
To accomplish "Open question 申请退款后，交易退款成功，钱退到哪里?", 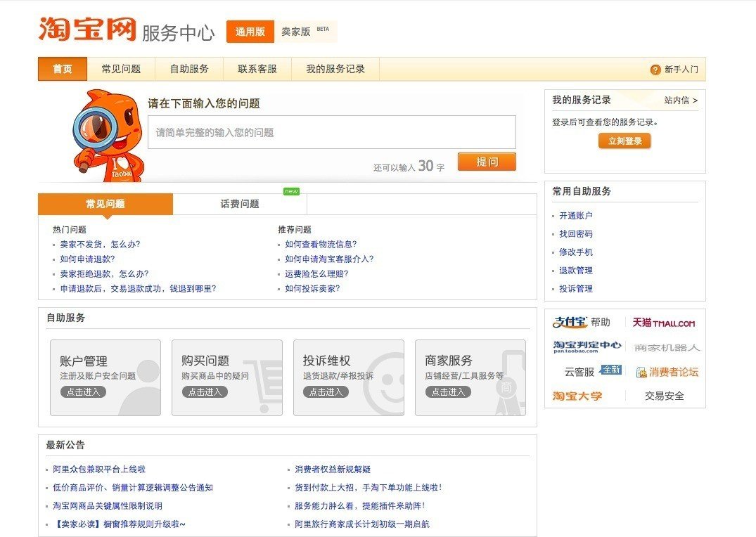I will click(139, 289).
